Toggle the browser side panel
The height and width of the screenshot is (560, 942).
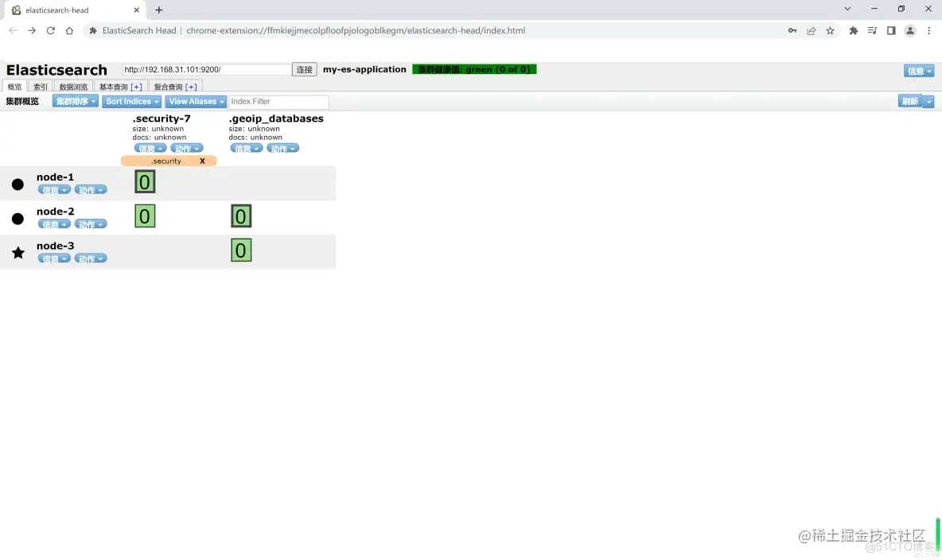891,31
